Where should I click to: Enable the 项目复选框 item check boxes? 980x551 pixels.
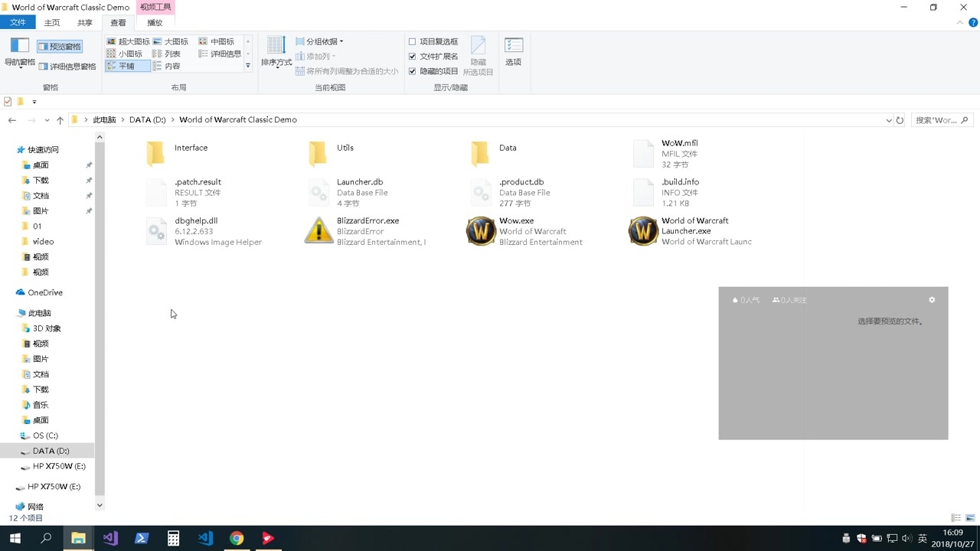433,41
